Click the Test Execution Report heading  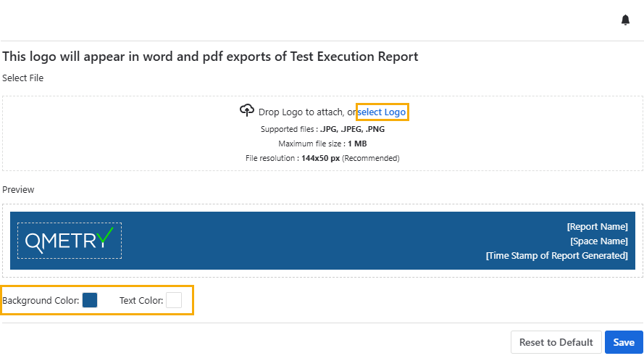point(210,56)
